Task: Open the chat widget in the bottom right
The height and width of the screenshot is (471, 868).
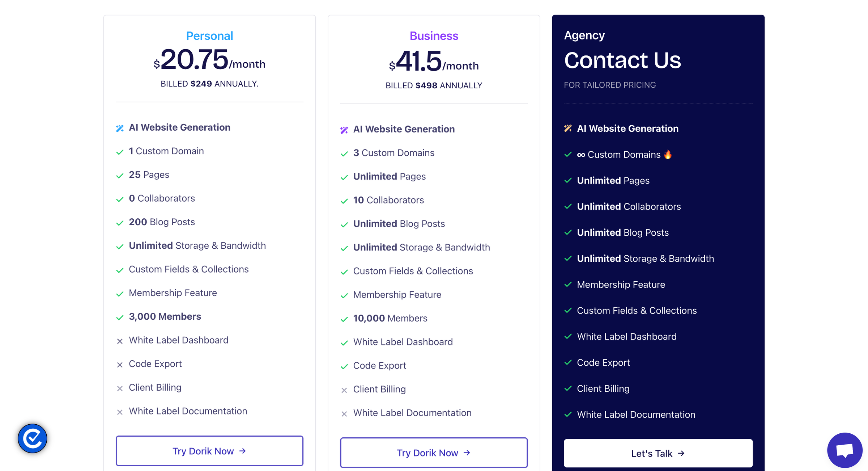Action: click(844, 450)
